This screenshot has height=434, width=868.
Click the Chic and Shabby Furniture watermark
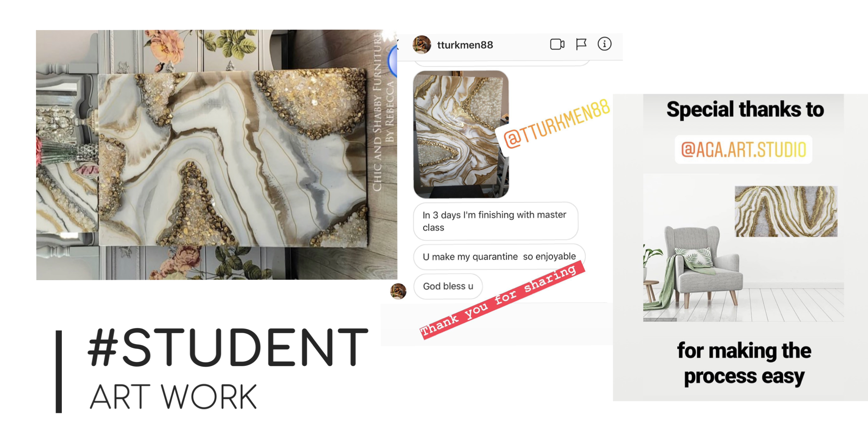(x=384, y=112)
